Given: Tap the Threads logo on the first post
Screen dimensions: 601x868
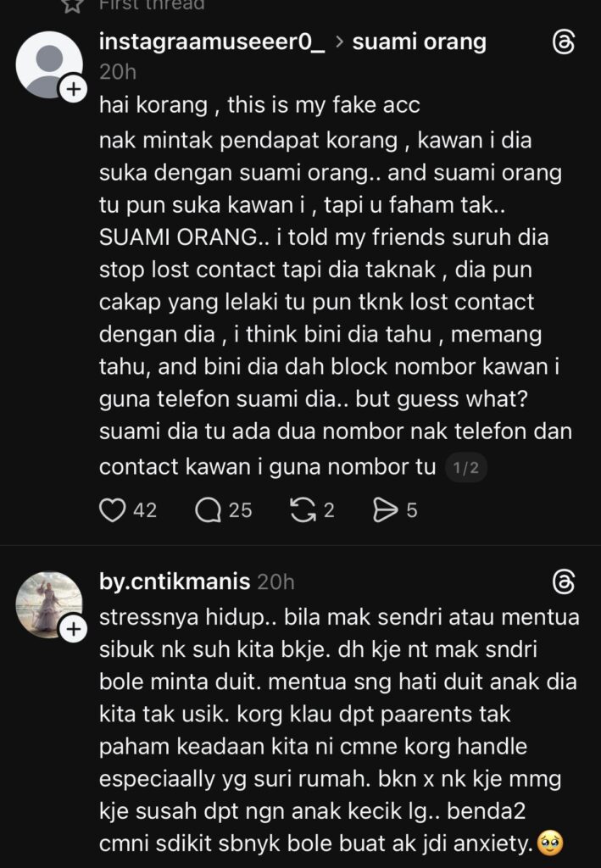Looking at the screenshot, I should pos(564,42).
